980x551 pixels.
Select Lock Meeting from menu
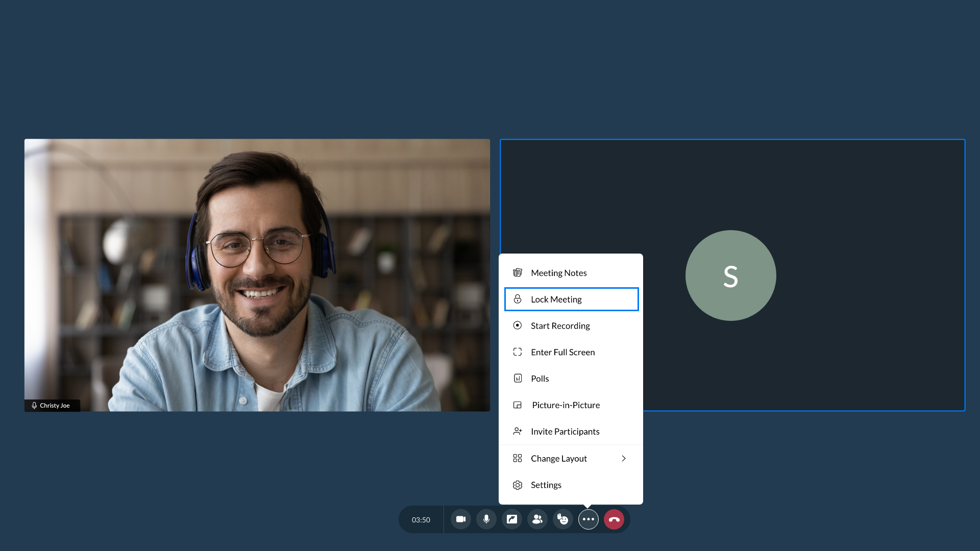click(571, 298)
